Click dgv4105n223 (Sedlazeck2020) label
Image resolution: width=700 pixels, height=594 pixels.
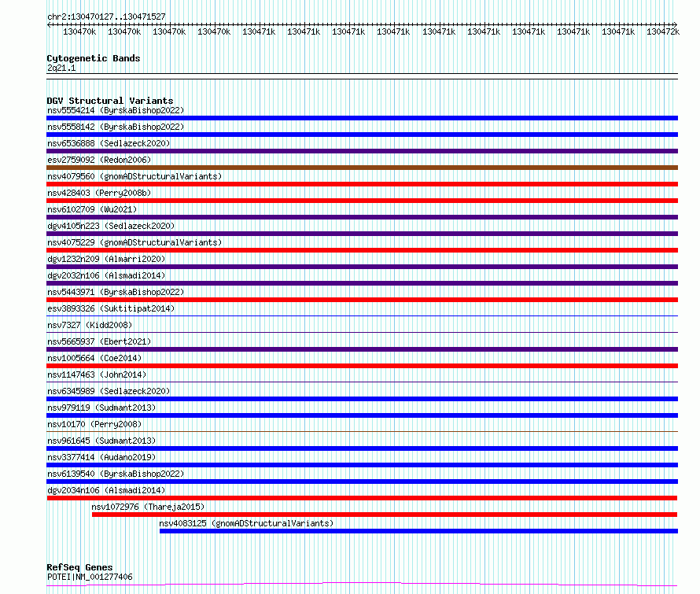(111, 226)
